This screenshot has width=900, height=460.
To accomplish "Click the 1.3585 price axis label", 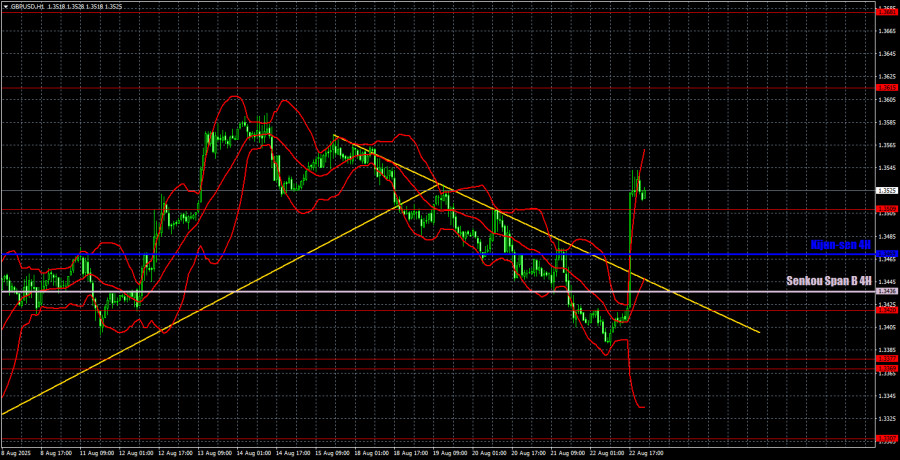I will tap(886, 122).
